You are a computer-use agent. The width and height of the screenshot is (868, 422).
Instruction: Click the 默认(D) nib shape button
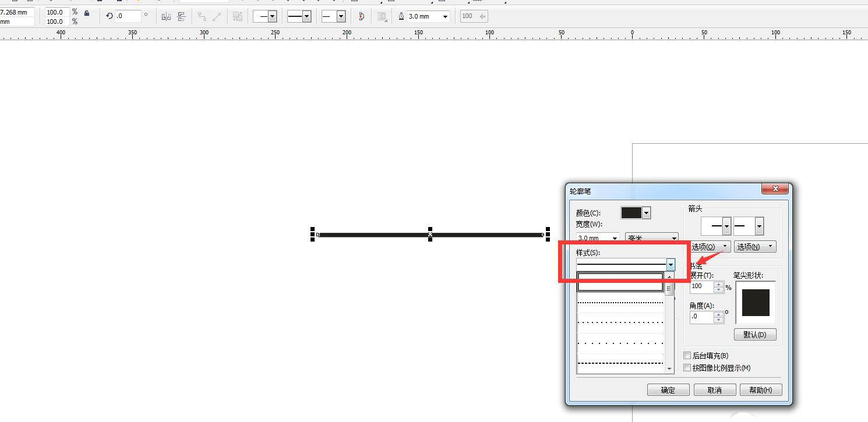coord(755,335)
